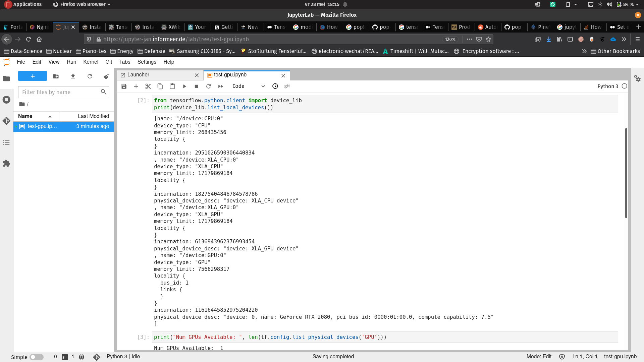The image size is (644, 362).
Task: Open the Kernel menu
Action: point(90,62)
